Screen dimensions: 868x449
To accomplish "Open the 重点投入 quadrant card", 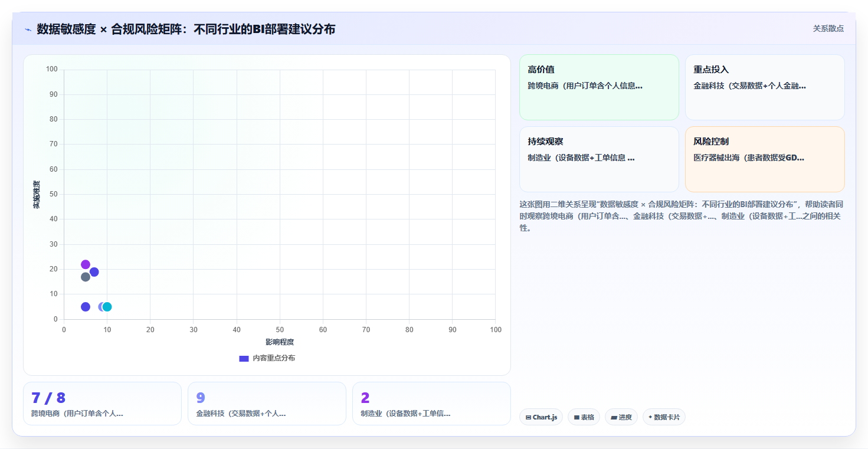I will (x=765, y=87).
